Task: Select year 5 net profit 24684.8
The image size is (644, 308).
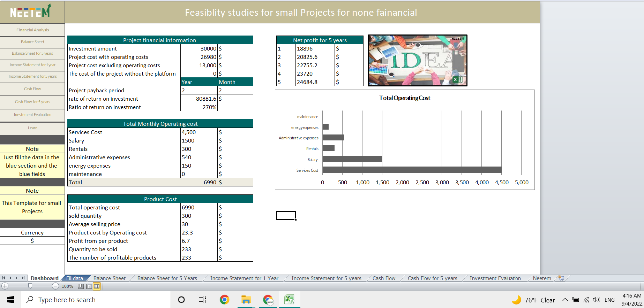Action: pos(315,82)
